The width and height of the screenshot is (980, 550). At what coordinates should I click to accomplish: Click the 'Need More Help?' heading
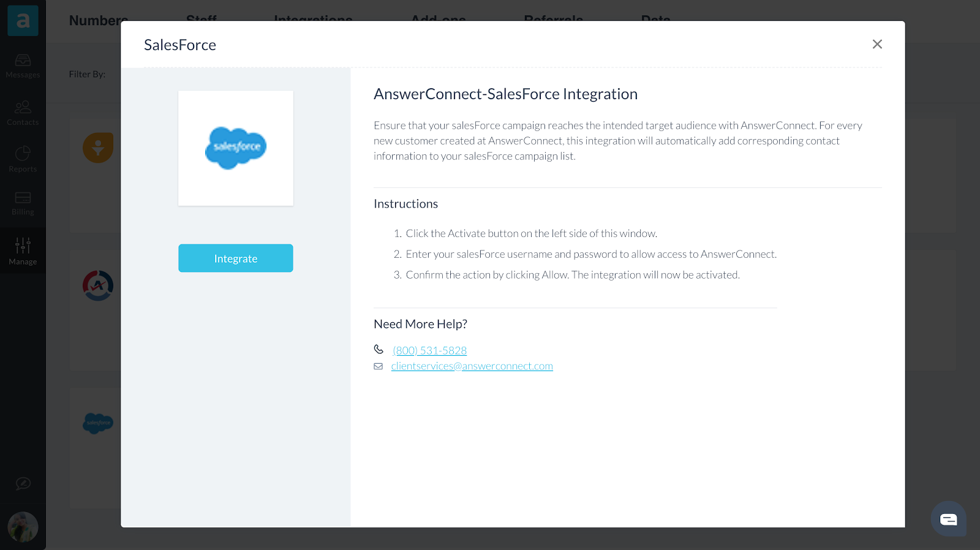[420, 324]
